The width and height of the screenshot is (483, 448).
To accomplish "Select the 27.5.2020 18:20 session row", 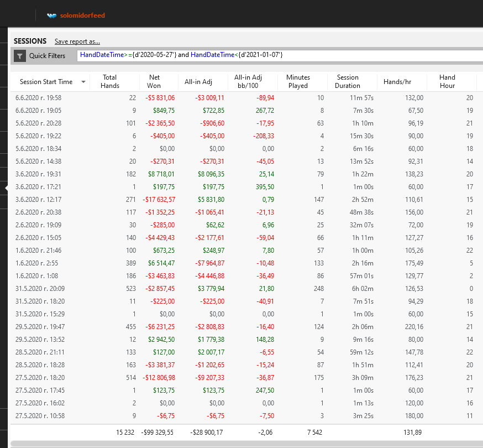I will [40, 378].
